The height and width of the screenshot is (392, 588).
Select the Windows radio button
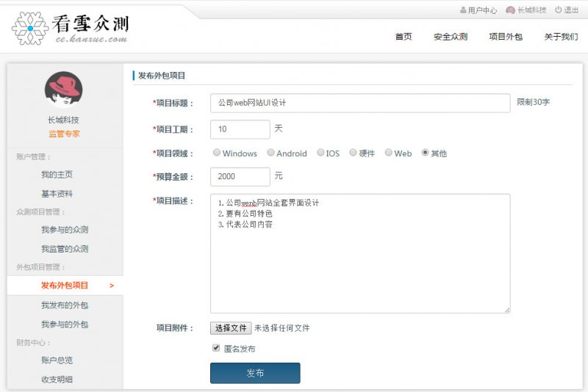(x=216, y=153)
